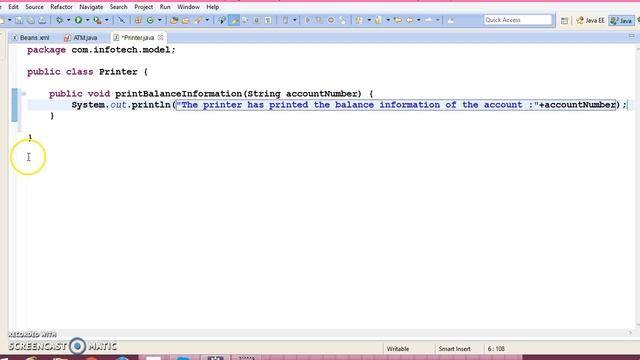The height and width of the screenshot is (360, 640).
Task: Open the Open Perspective icon
Action: click(564, 20)
